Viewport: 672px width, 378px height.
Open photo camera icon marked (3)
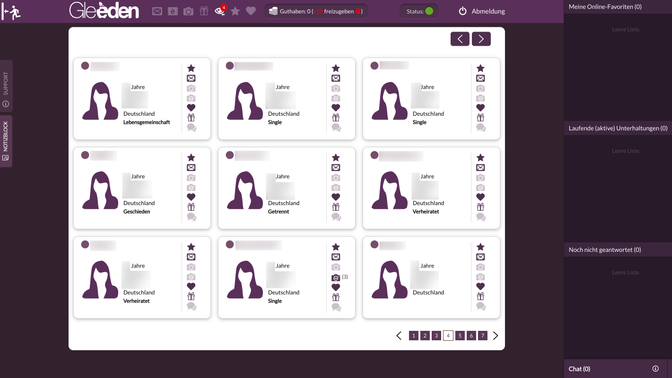[336, 278]
